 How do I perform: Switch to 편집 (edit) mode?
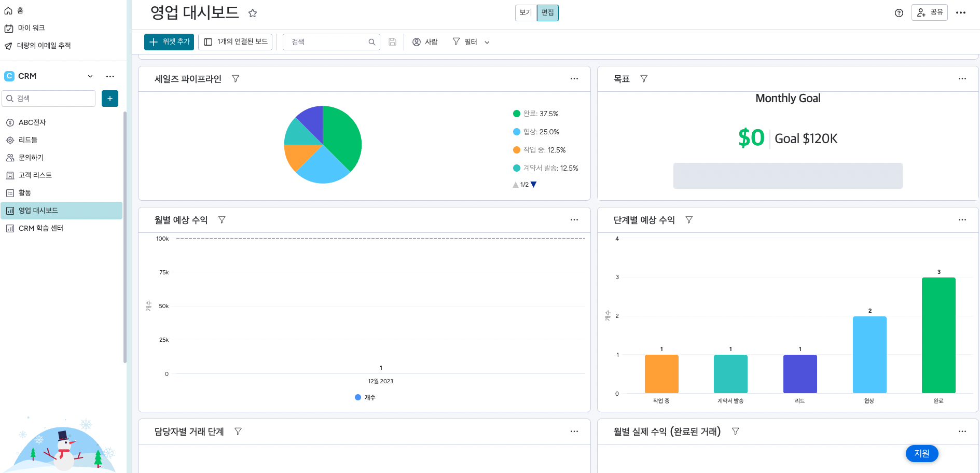coord(547,13)
